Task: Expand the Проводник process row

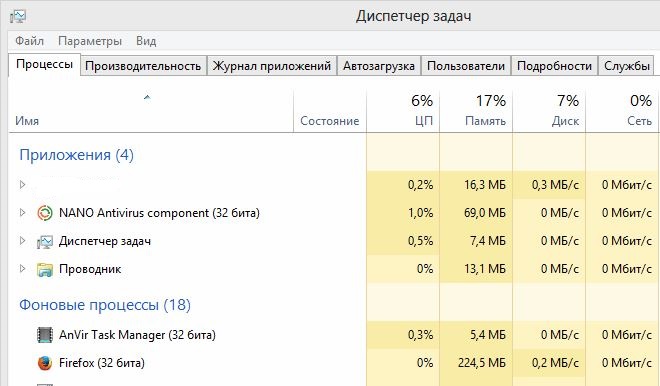Action: coord(23,269)
